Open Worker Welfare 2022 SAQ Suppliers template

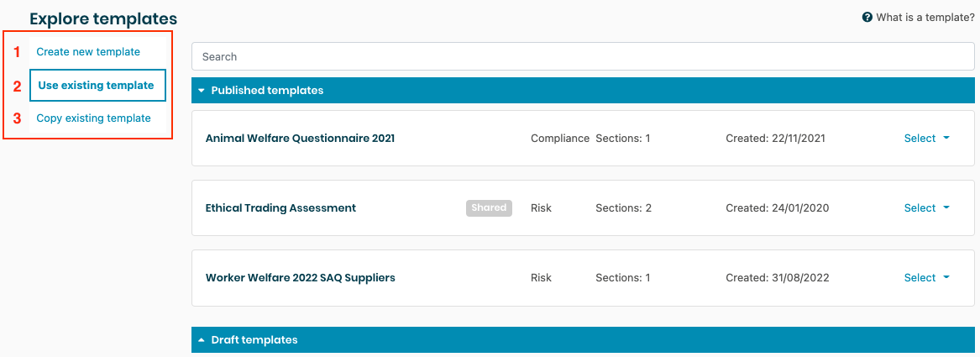click(300, 278)
